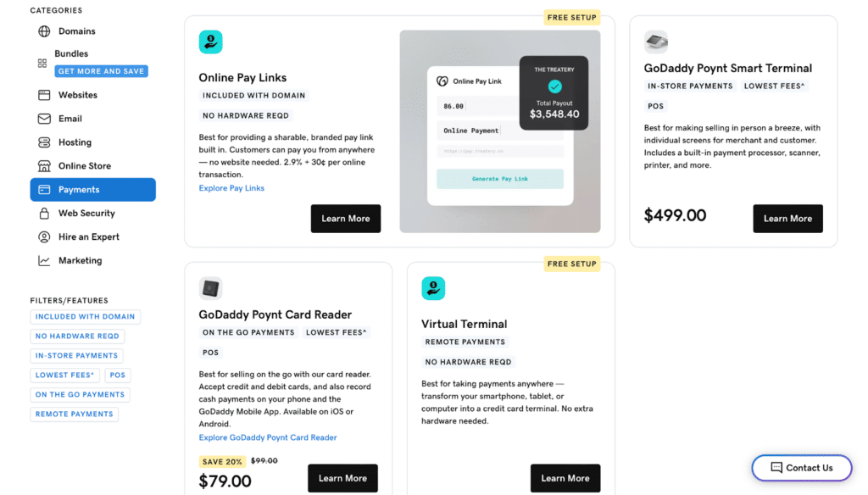Select the Payments category
Viewport: 868px width, 495px height.
92,190
